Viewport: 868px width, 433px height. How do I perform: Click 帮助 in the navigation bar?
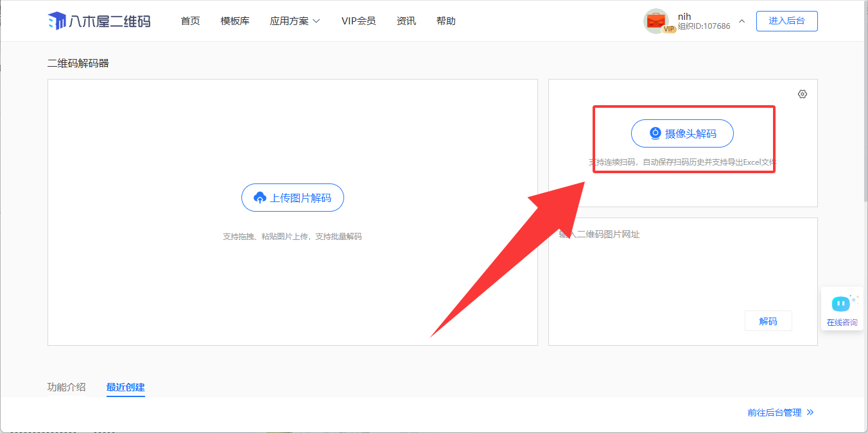pos(446,21)
